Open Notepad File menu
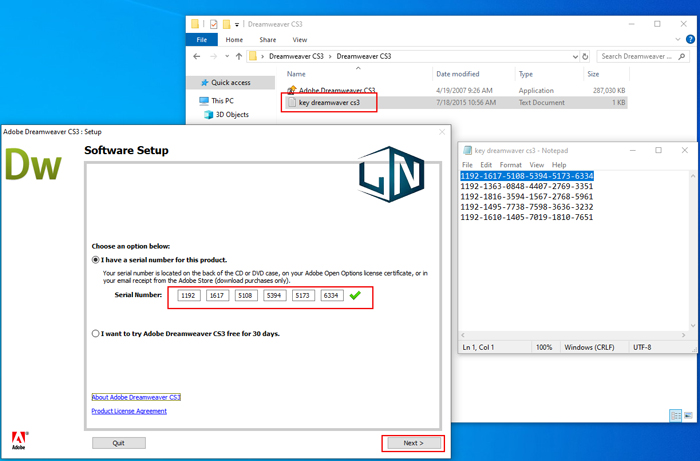 point(467,165)
